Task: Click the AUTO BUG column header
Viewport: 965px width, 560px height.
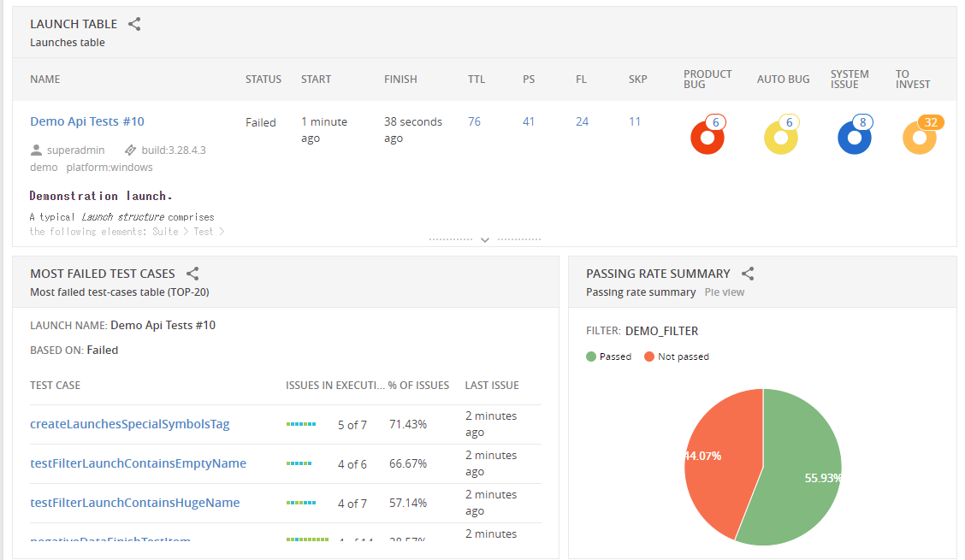Action: pyautogui.click(x=784, y=80)
